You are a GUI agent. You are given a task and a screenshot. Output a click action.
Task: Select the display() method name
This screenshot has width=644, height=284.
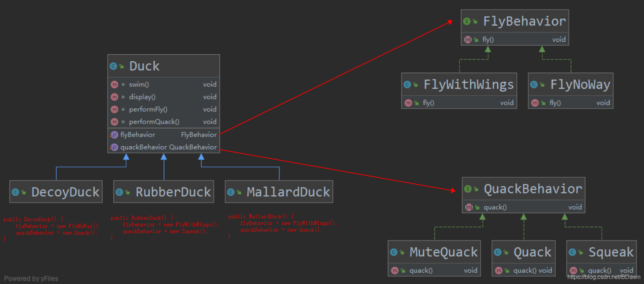tap(142, 97)
